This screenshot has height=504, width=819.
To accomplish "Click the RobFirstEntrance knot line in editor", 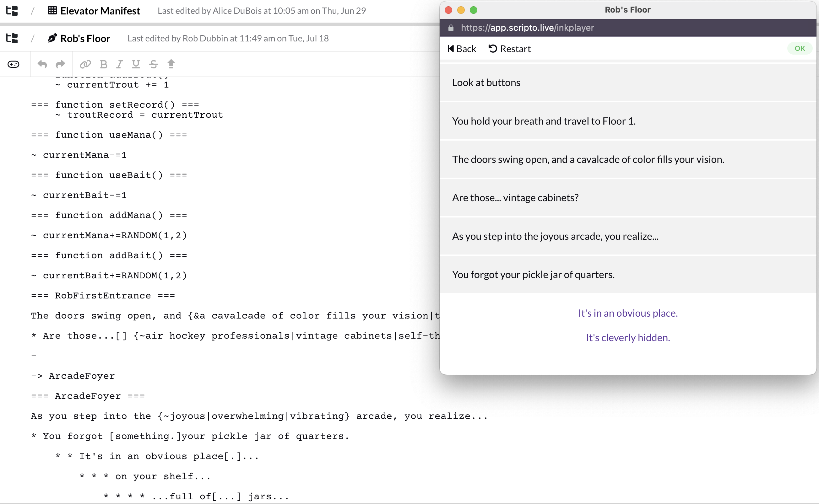I will point(103,295).
